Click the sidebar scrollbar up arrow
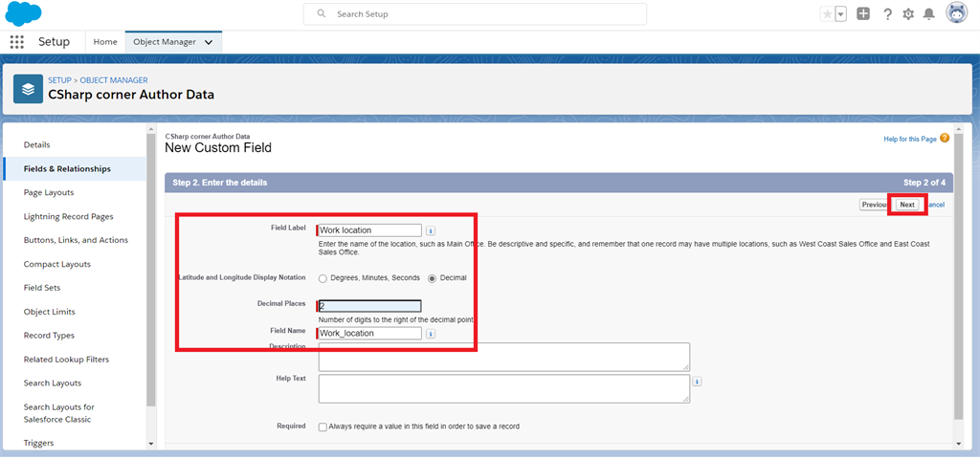The width and height of the screenshot is (980, 459). pos(150,129)
